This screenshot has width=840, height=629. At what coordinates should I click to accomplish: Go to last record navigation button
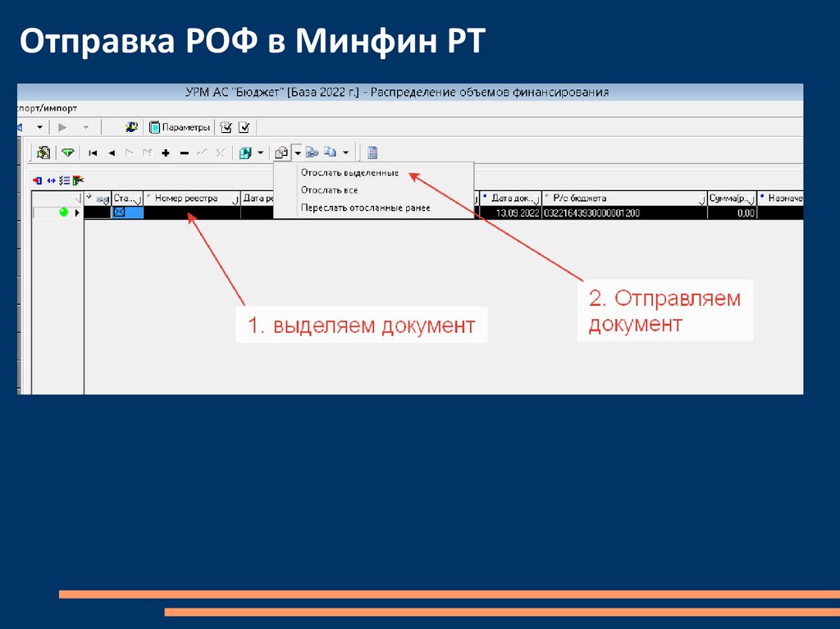pyautogui.click(x=148, y=153)
